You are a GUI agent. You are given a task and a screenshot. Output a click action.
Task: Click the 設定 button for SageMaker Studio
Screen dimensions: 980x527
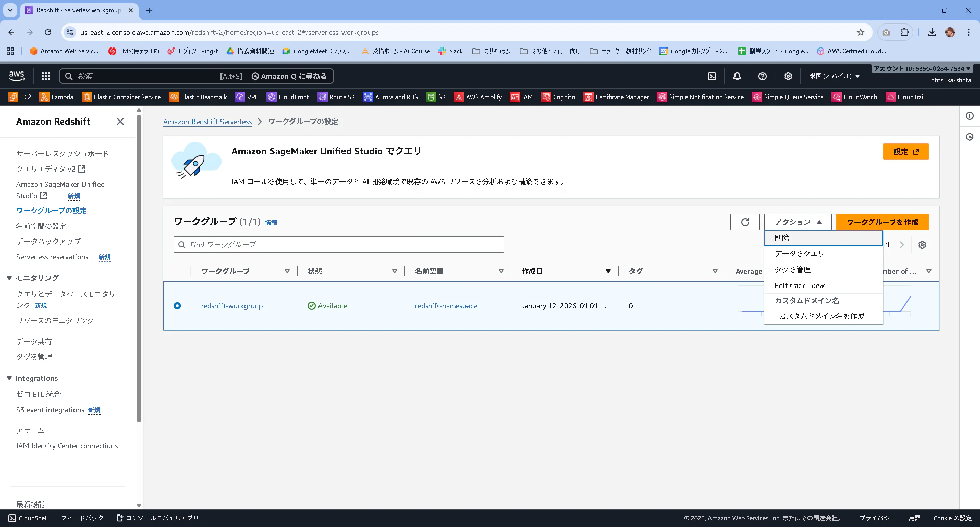tap(906, 152)
